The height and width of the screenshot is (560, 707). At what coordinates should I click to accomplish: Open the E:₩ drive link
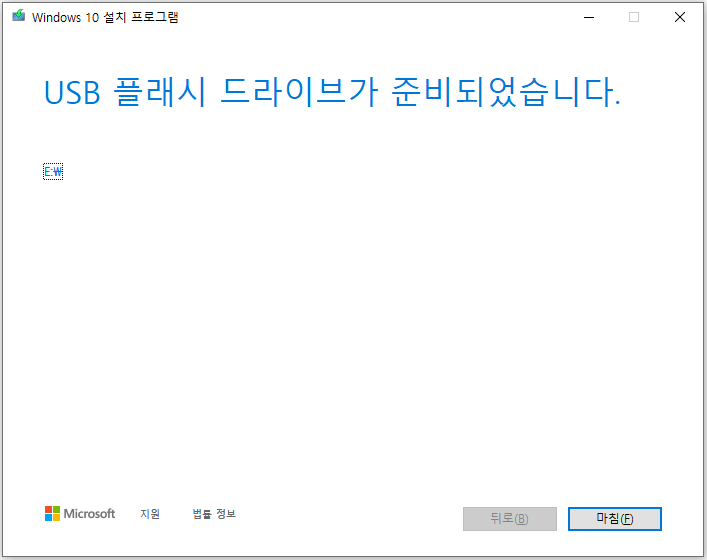coord(53,171)
